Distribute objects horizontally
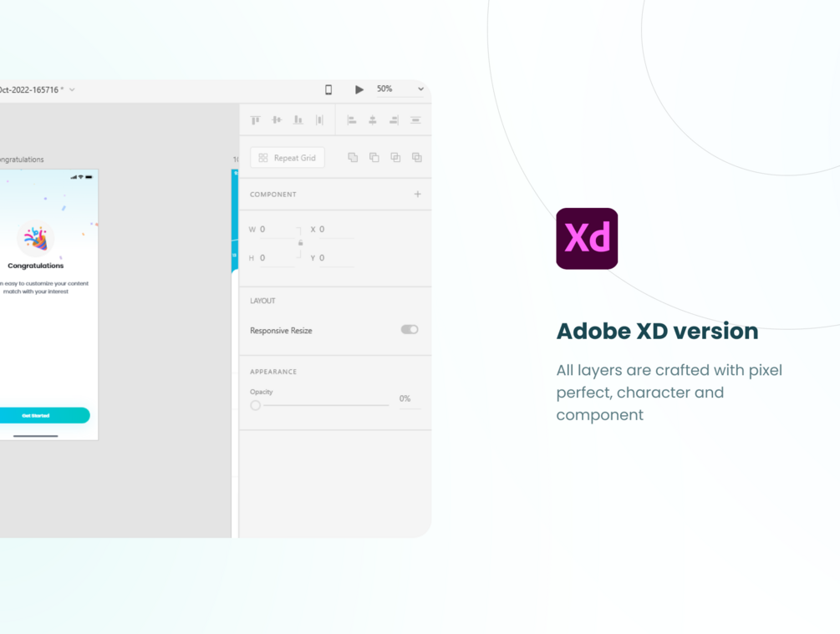The image size is (840, 634). (319, 120)
